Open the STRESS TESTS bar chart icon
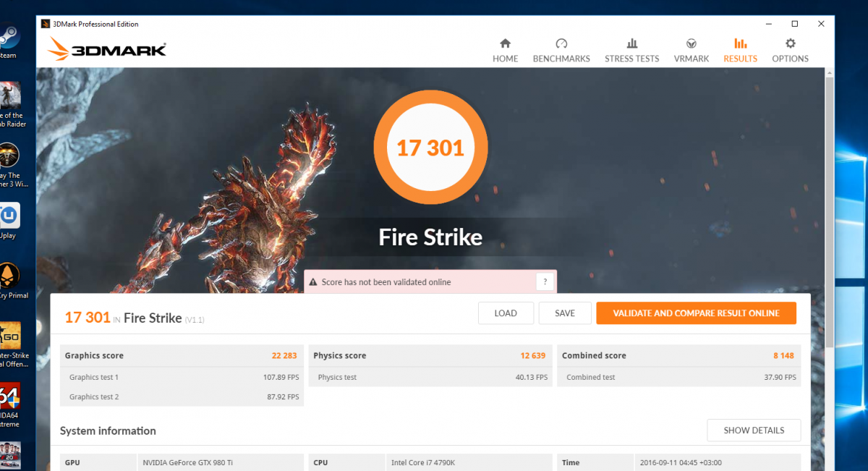 631,43
